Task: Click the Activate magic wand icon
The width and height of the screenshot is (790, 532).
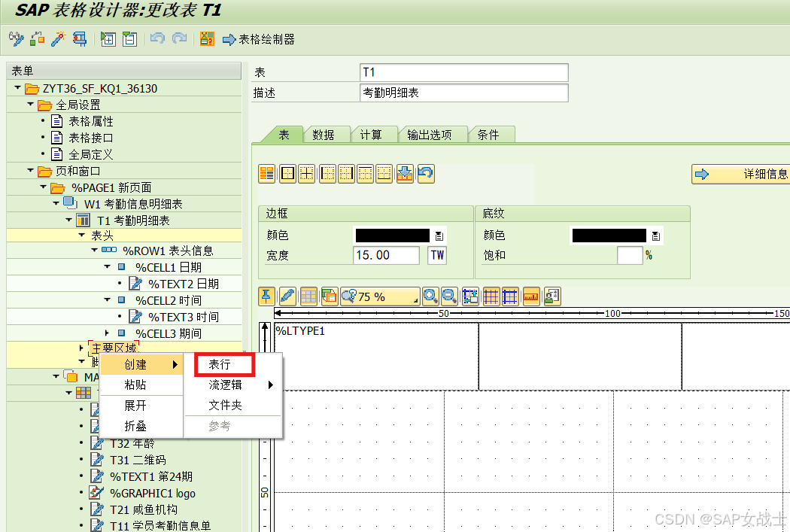Action: pos(59,39)
